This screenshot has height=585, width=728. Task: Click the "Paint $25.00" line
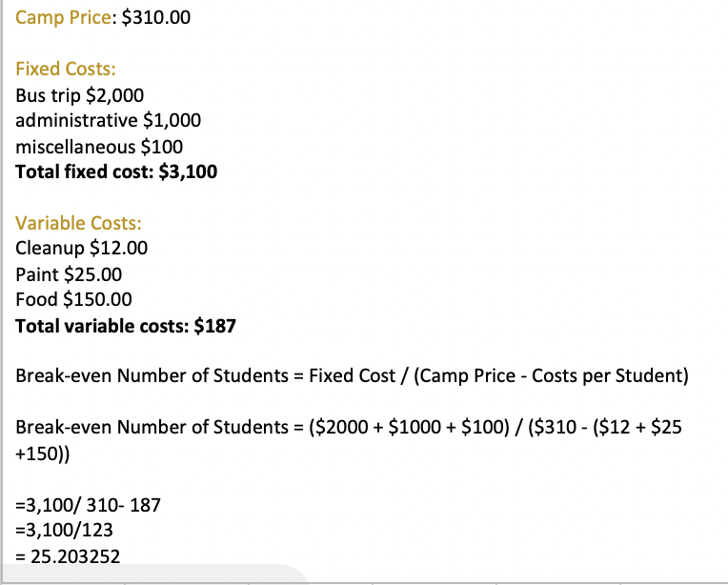[70, 274]
